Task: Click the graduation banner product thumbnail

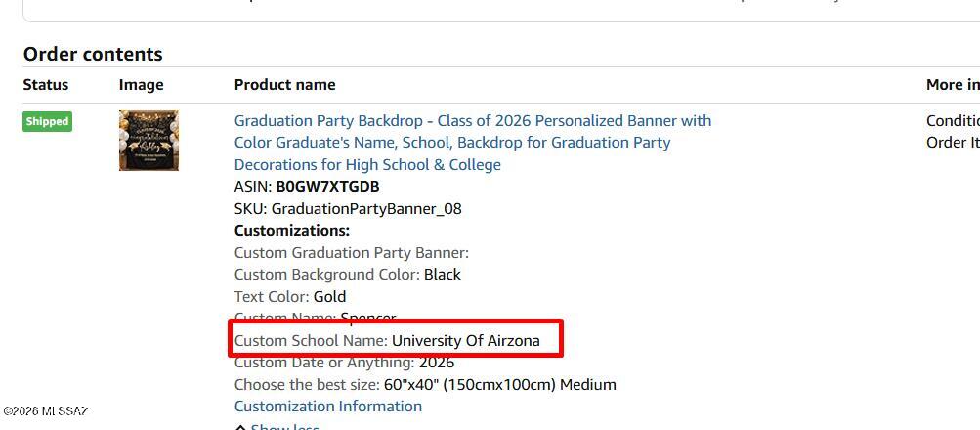Action: (x=149, y=141)
